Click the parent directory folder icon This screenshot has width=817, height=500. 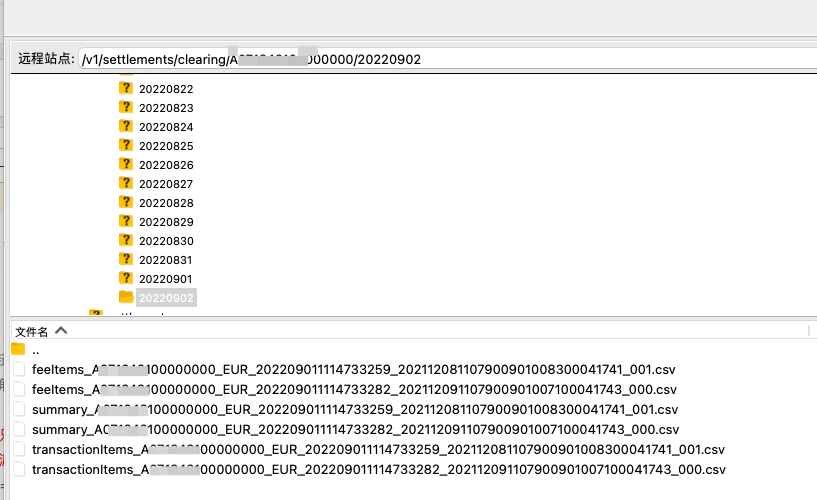click(18, 349)
